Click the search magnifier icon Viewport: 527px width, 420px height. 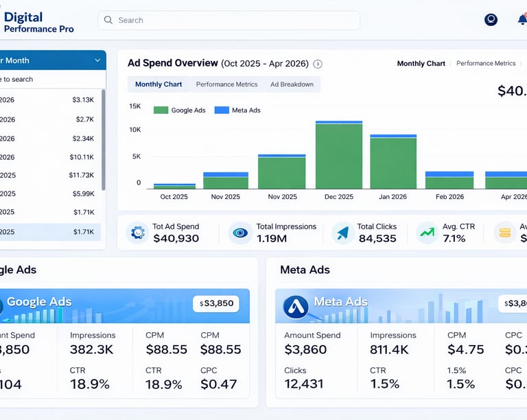coord(108,20)
